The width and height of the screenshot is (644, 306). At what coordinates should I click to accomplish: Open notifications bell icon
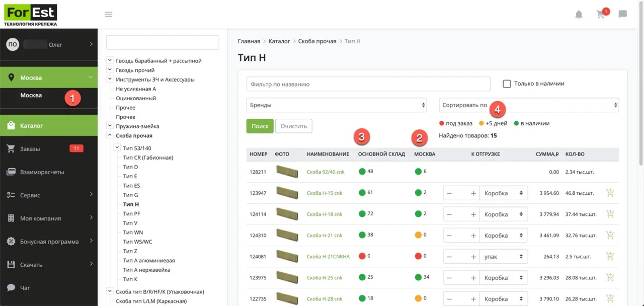pos(579,14)
